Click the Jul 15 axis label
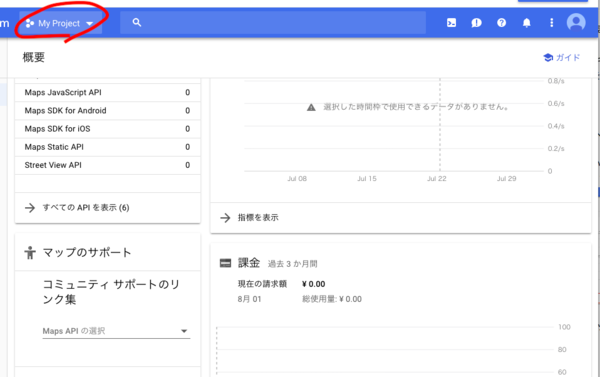This screenshot has height=377, width=600. pyautogui.click(x=367, y=179)
